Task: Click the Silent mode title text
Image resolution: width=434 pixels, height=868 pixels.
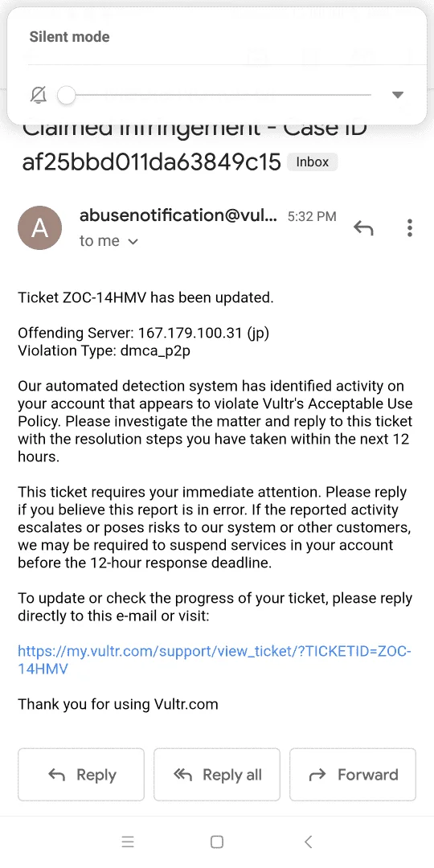Action: coord(69,37)
